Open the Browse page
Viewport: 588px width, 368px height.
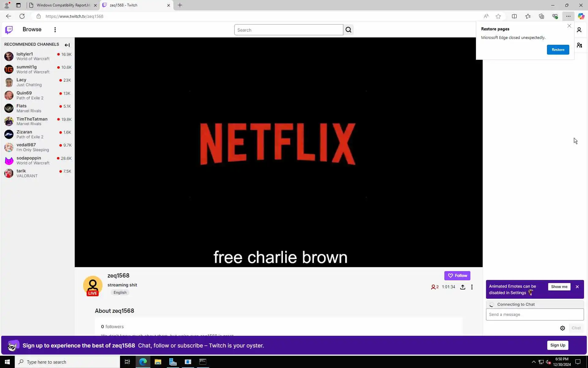[32, 29]
